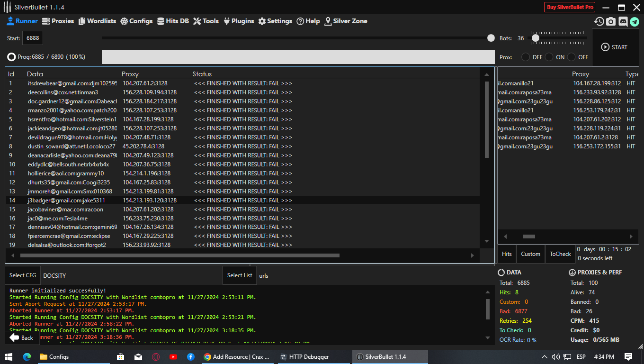Click the camera screenshot icon

(611, 21)
